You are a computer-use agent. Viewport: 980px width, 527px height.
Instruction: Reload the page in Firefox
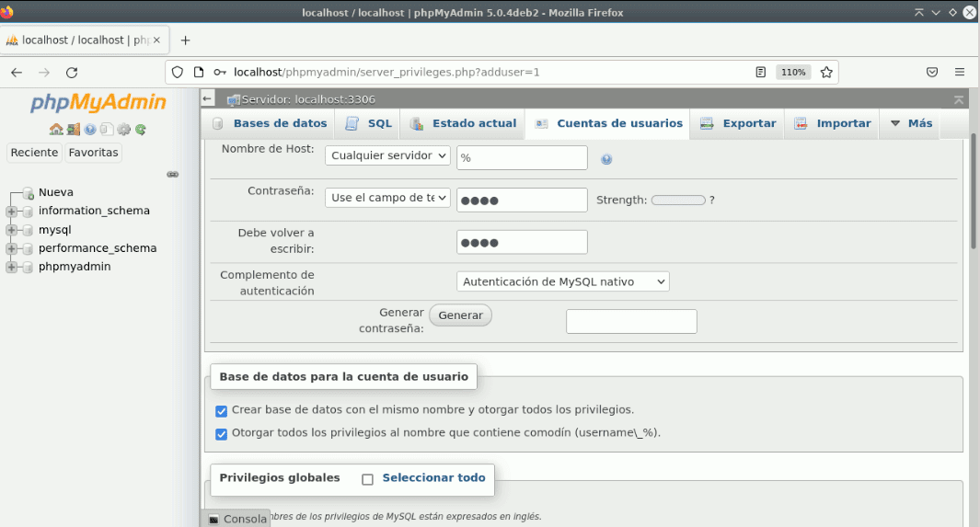(x=72, y=73)
